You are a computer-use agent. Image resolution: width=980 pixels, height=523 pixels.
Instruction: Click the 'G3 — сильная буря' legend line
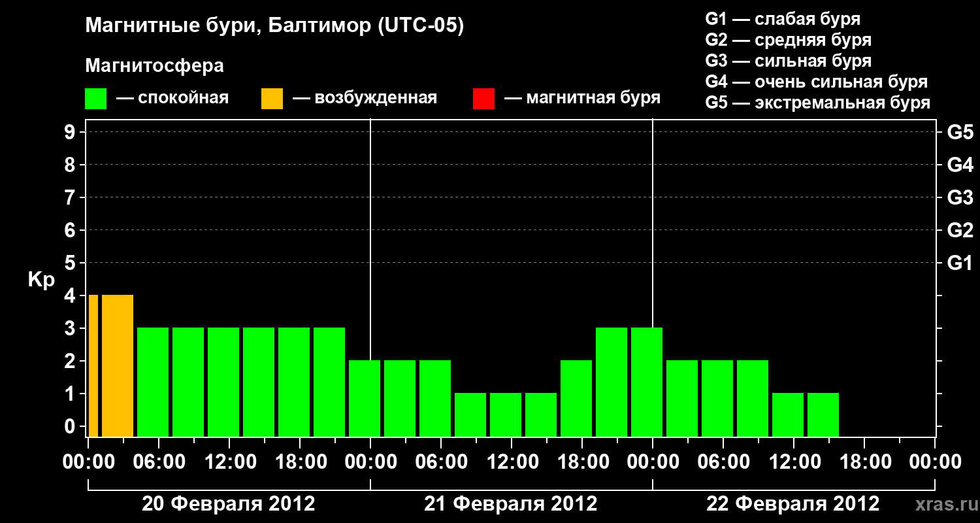[x=788, y=61]
